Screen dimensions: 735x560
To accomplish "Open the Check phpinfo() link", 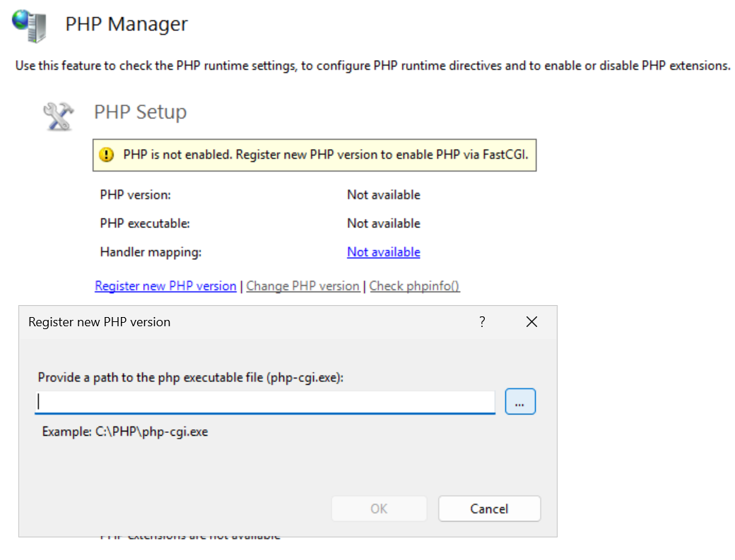I will [x=414, y=285].
